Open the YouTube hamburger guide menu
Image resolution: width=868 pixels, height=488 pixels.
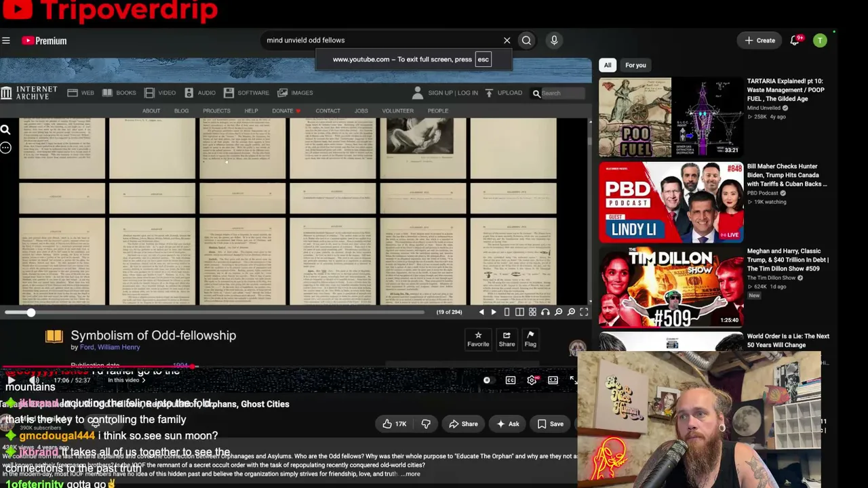pyautogui.click(x=6, y=41)
